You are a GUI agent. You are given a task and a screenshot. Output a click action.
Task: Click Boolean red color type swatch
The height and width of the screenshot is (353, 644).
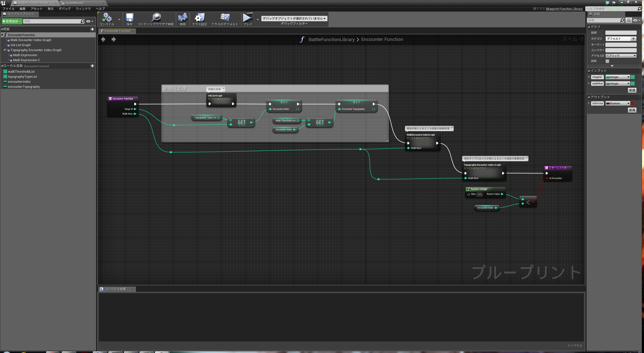point(633,103)
